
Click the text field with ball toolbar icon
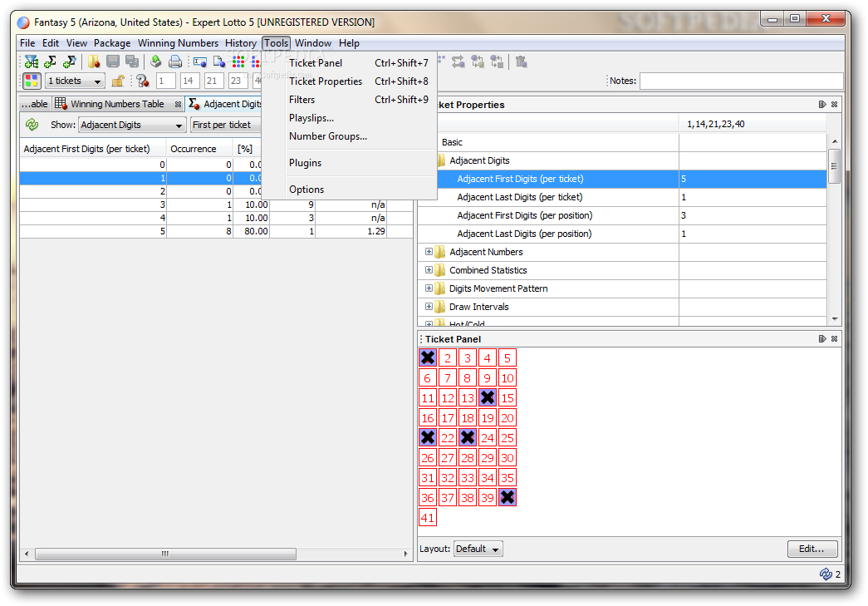(200, 62)
